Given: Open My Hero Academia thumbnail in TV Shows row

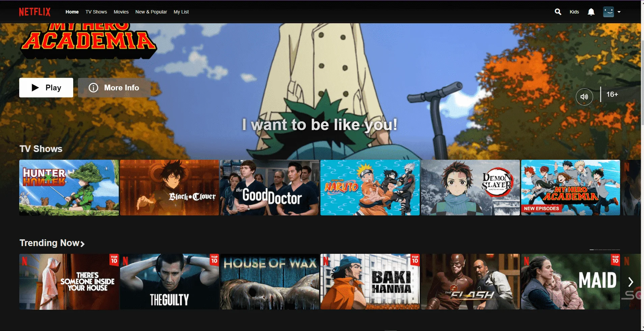Looking at the screenshot, I should (570, 188).
